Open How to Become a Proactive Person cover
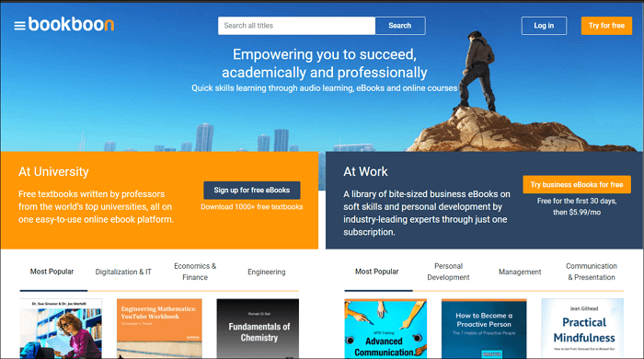This screenshot has width=644, height=359. pyautogui.click(x=484, y=329)
